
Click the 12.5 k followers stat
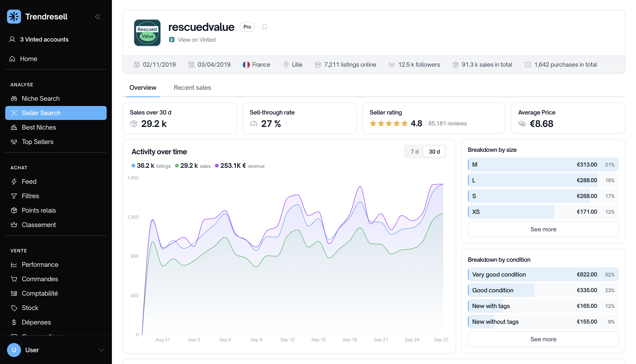(x=414, y=65)
